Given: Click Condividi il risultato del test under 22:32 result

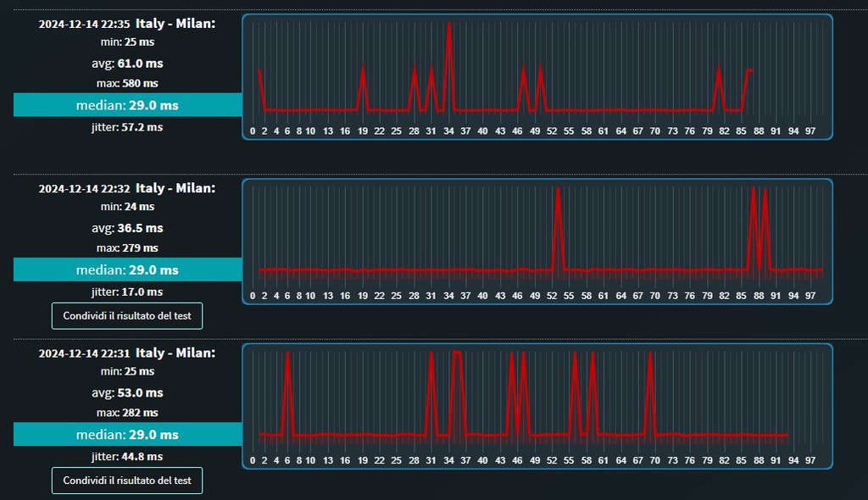Looking at the screenshot, I should tap(127, 315).
